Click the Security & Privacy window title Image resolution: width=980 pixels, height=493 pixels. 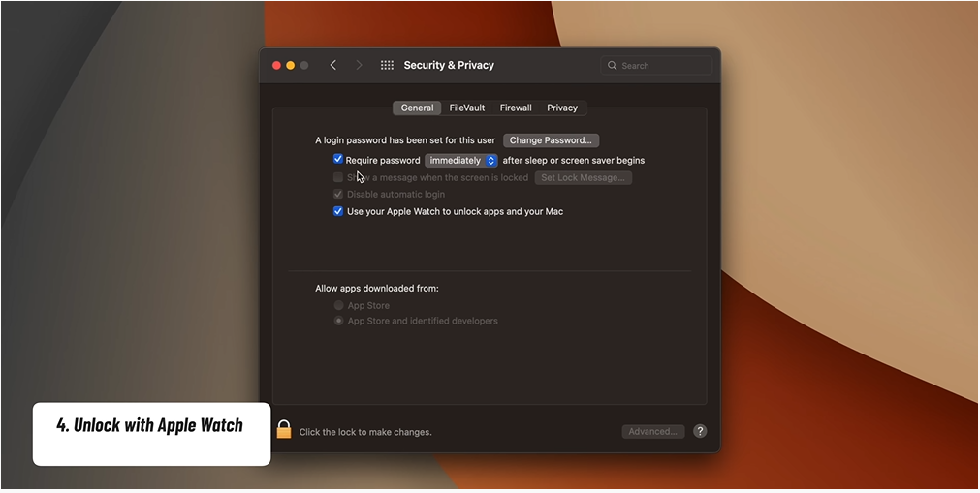click(x=449, y=65)
